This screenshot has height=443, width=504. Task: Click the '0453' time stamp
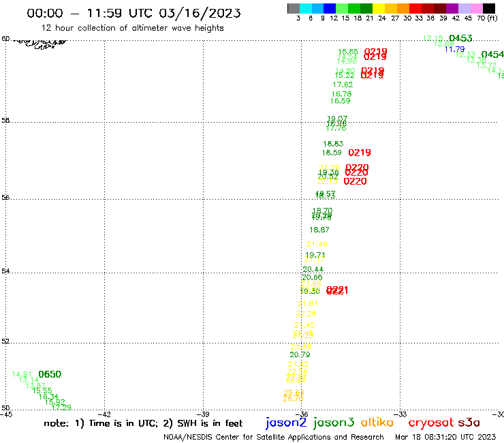pos(460,38)
